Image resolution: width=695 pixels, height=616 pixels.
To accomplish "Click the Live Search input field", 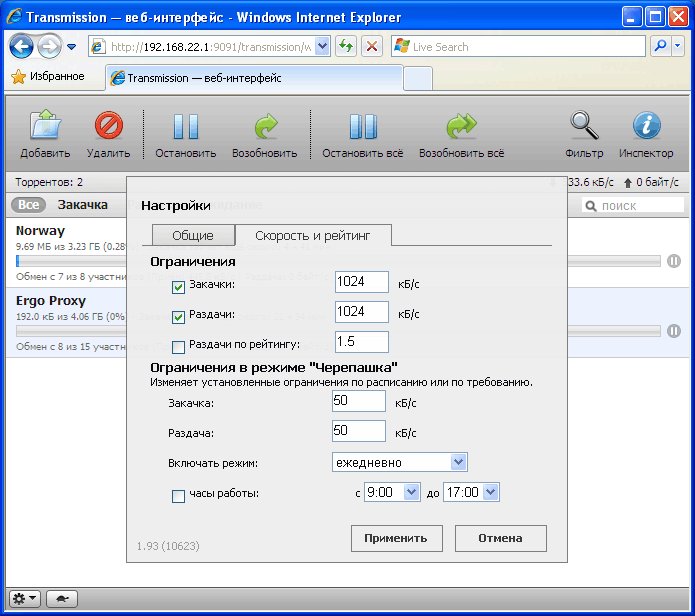I will [518, 47].
